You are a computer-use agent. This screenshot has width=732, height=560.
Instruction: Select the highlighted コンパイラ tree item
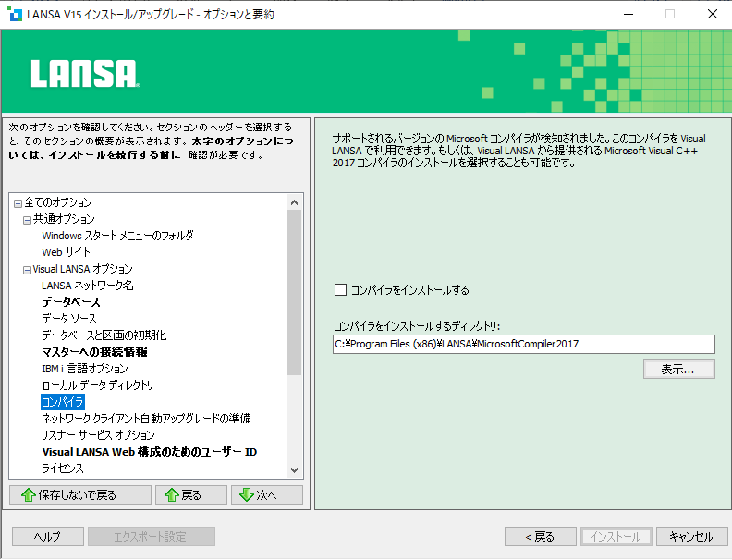[x=63, y=402]
